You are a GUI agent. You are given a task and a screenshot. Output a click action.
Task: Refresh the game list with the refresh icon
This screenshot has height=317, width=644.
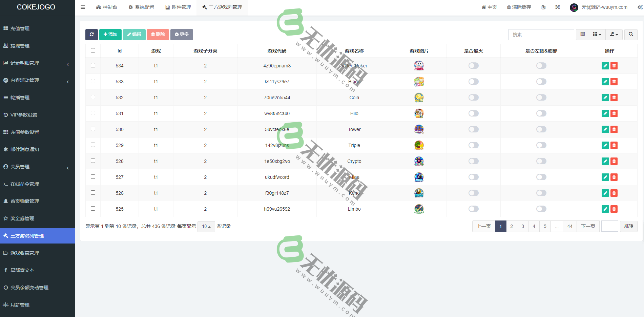[x=91, y=34]
